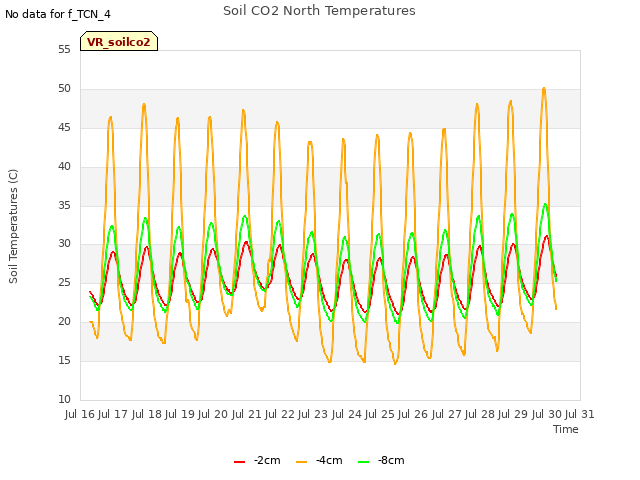Screen dimensions: 640x480
Task: Click the 'Jul 22' x-axis tick label
Action: tap(280, 414)
